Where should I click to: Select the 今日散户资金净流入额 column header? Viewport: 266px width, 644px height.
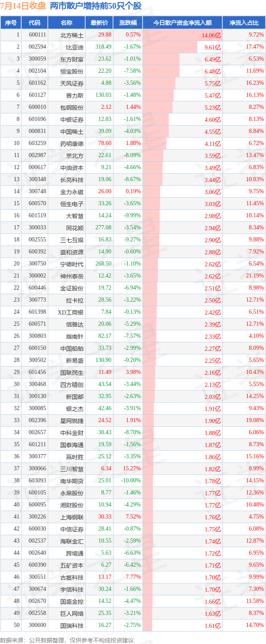point(182,23)
